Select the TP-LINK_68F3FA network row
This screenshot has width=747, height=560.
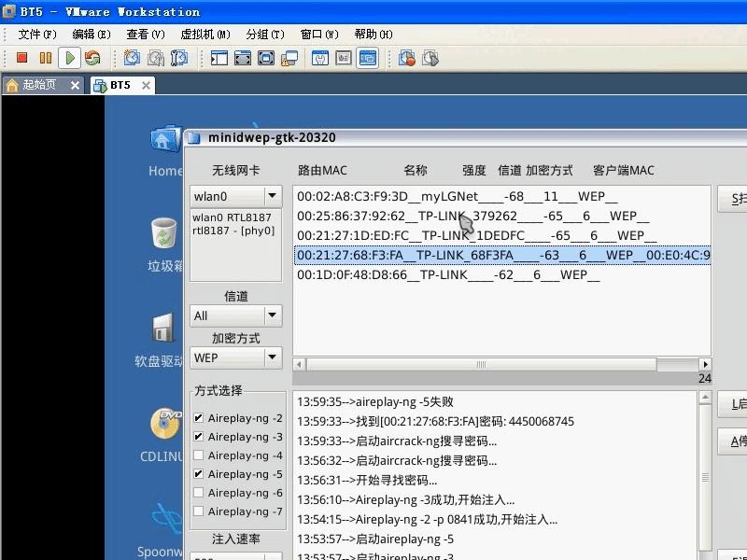pyautogui.click(x=502, y=255)
